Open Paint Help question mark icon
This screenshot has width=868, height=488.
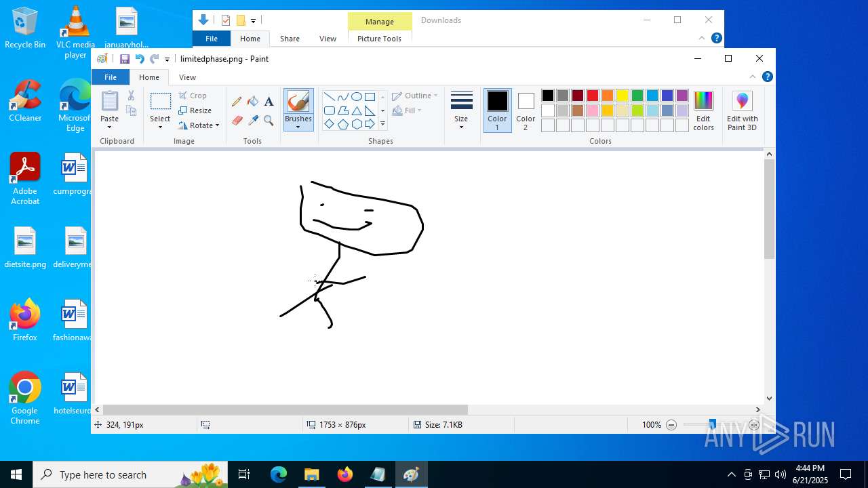click(x=768, y=77)
